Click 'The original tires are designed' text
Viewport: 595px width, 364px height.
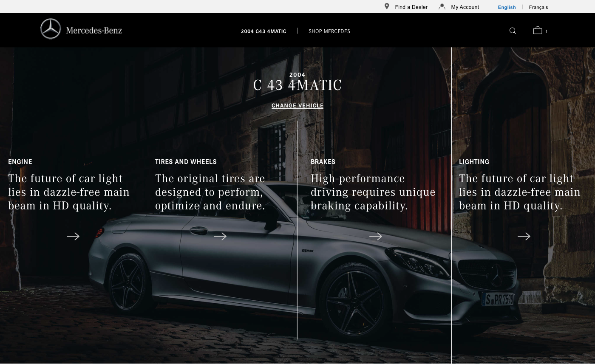click(210, 192)
